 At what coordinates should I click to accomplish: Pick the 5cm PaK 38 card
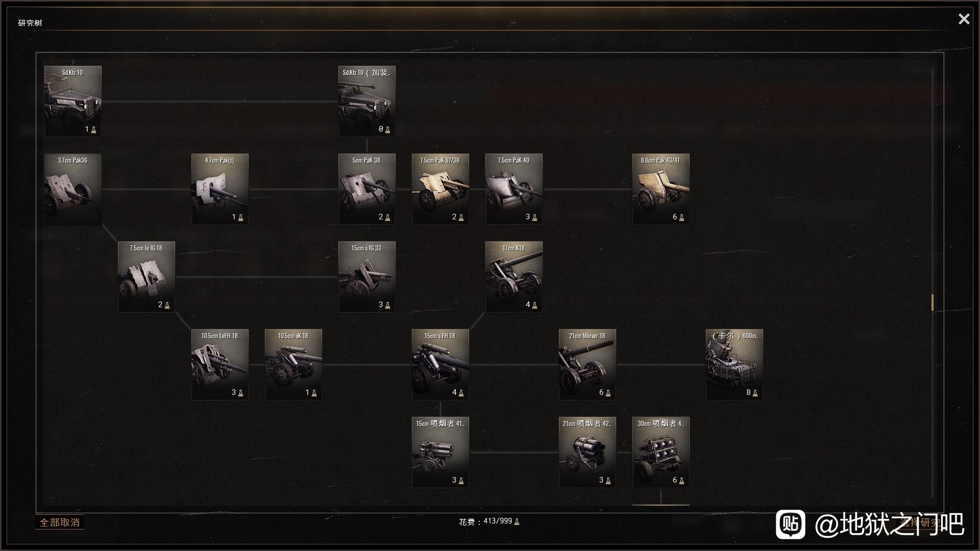point(366,189)
